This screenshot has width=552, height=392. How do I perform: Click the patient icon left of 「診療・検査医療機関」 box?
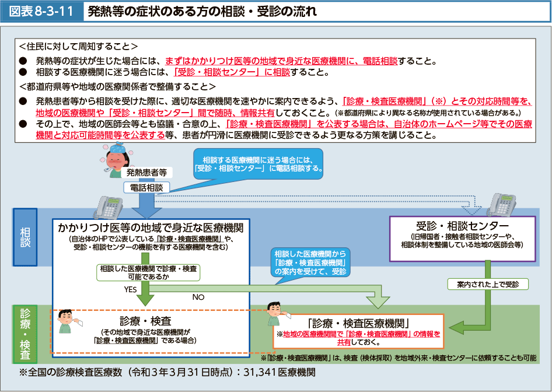click(274, 315)
